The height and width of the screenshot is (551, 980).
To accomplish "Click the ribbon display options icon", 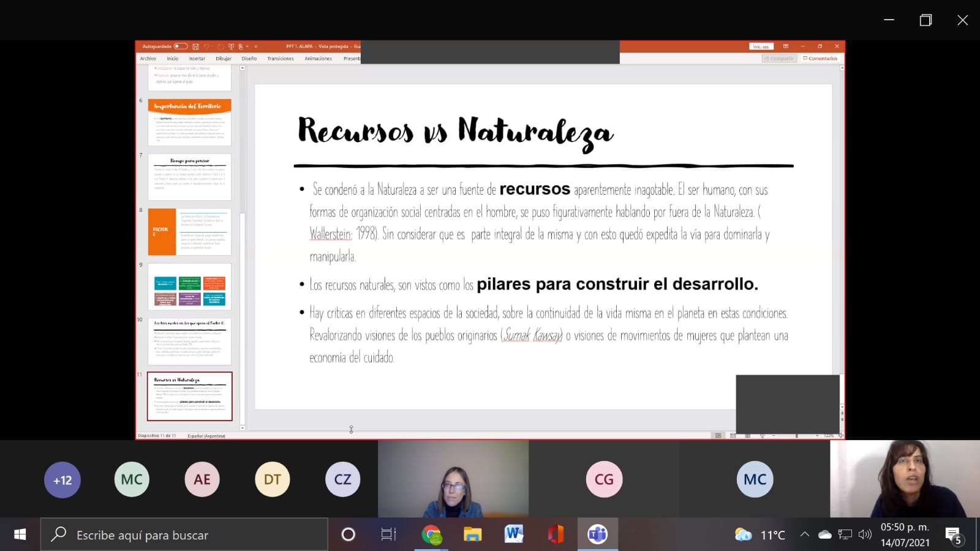I will pos(786,47).
